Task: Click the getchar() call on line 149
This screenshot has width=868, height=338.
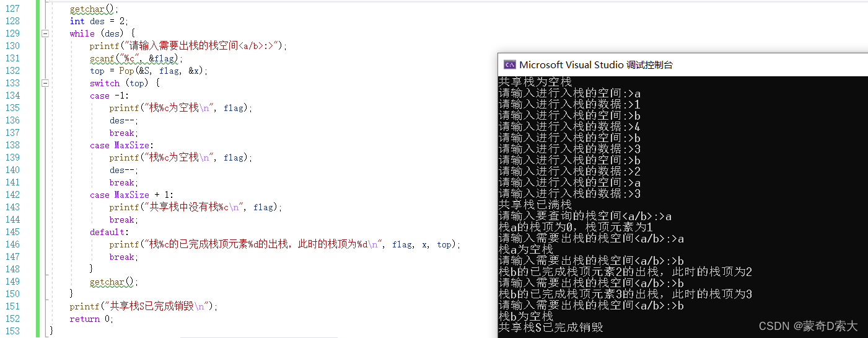Action: click(114, 282)
